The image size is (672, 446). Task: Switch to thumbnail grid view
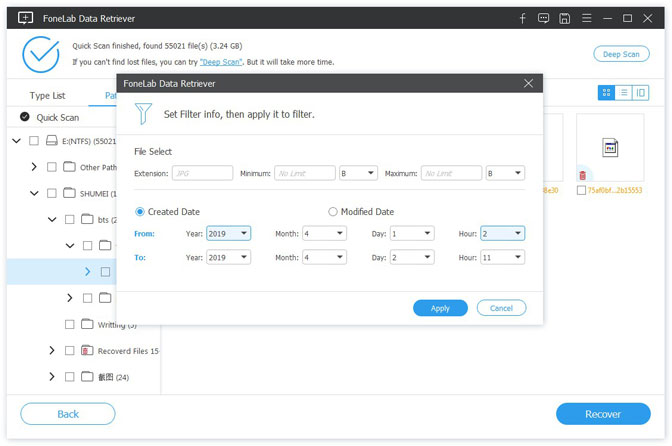(x=606, y=93)
